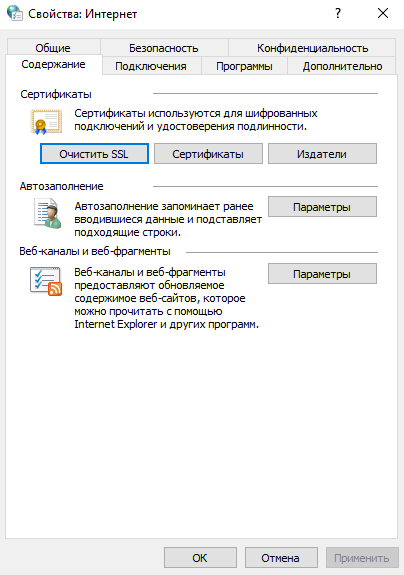
Task: Select the Содержание tab
Action: (x=54, y=65)
